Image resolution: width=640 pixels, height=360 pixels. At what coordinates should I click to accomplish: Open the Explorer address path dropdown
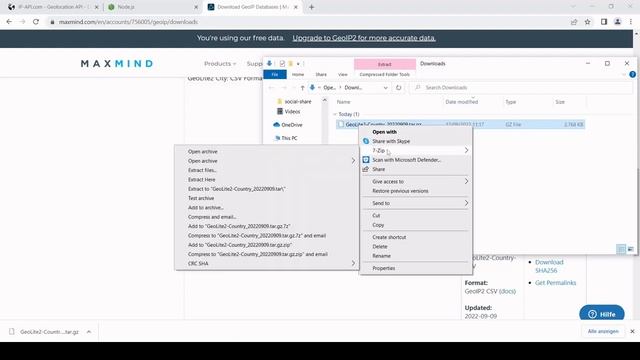coord(385,88)
